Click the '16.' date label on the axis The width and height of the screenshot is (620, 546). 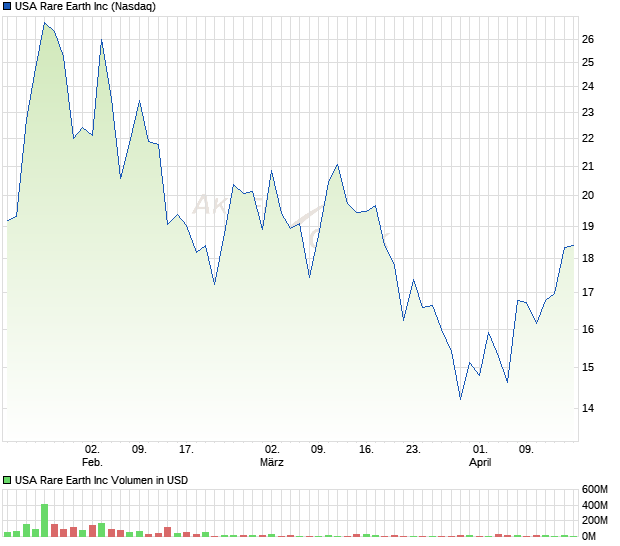pos(366,450)
